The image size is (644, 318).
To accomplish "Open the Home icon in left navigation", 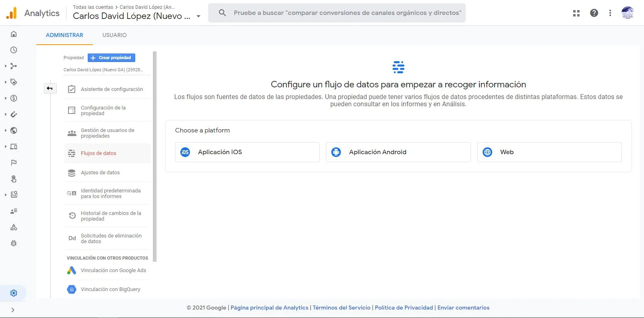I will coord(14,34).
